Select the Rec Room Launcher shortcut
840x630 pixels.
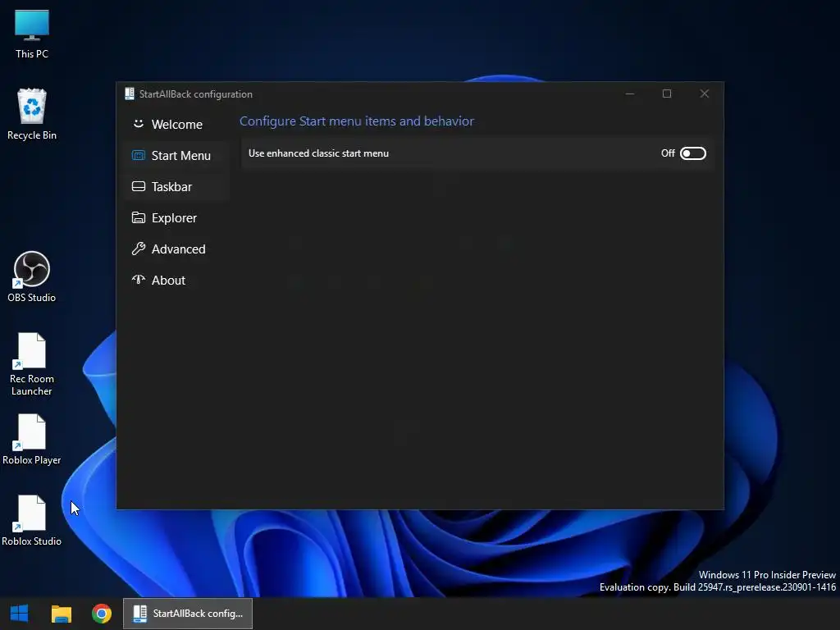click(x=32, y=364)
